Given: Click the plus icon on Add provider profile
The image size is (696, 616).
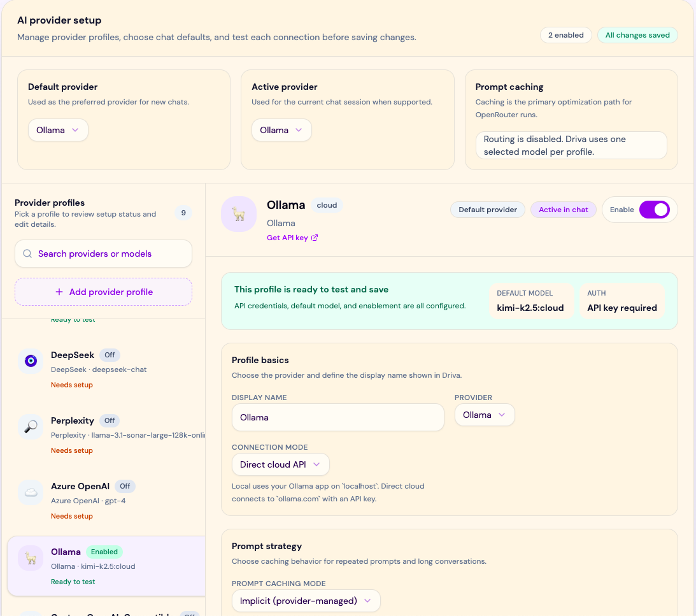Looking at the screenshot, I should (x=59, y=292).
